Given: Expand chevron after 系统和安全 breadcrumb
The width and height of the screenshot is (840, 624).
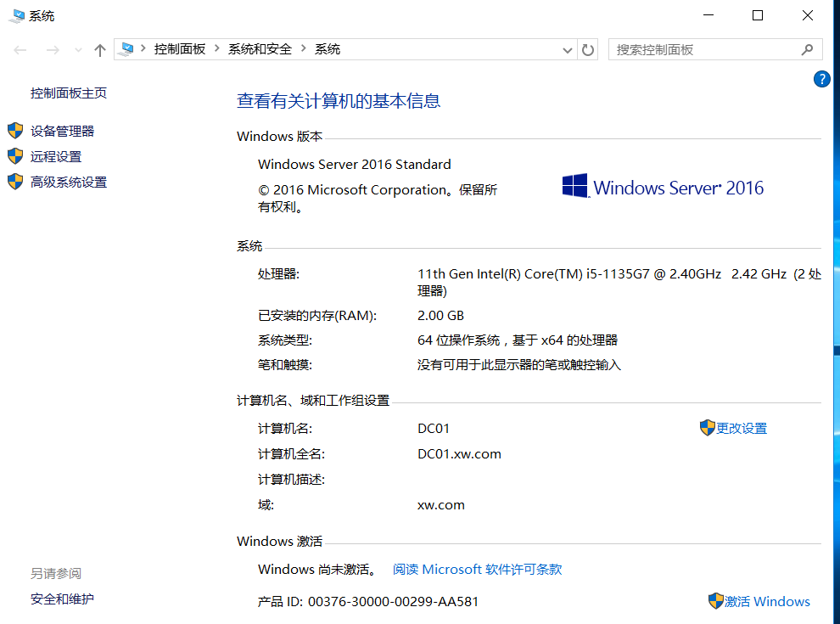Looking at the screenshot, I should pos(303,48).
